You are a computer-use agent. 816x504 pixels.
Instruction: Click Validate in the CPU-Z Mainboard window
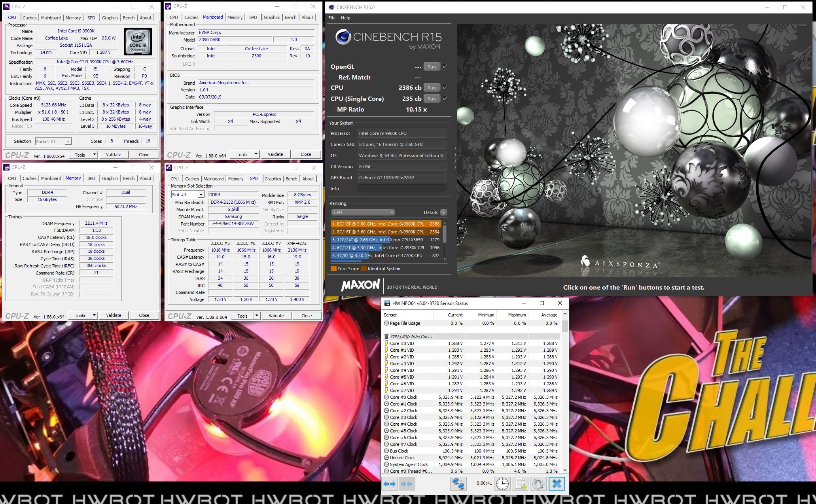tap(275, 154)
